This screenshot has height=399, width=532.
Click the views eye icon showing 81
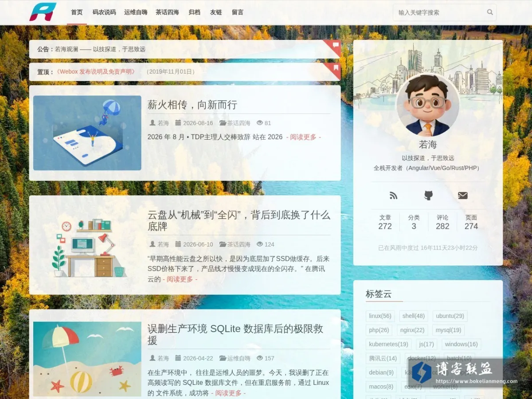click(260, 123)
